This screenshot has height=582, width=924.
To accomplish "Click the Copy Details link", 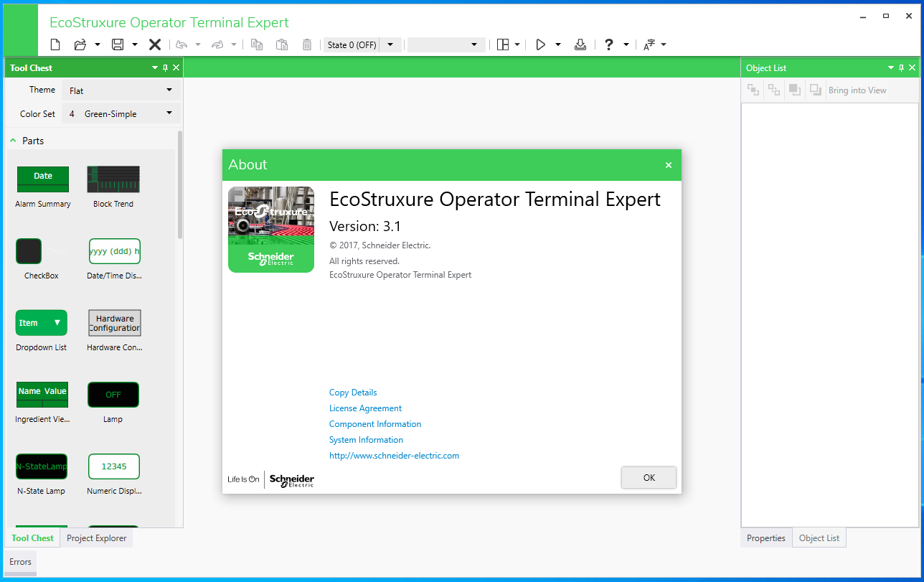I will (353, 393).
